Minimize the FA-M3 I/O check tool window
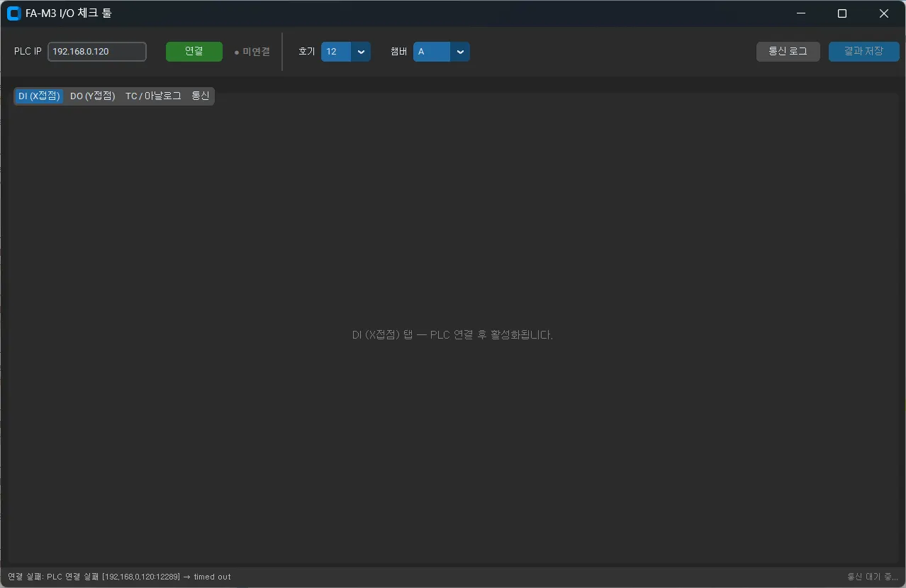 pos(800,13)
